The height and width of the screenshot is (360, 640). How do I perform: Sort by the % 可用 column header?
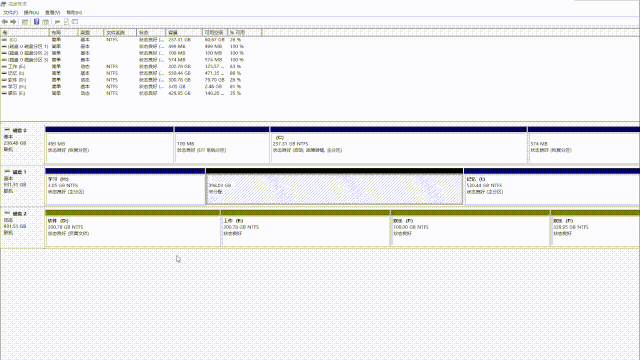244,32
